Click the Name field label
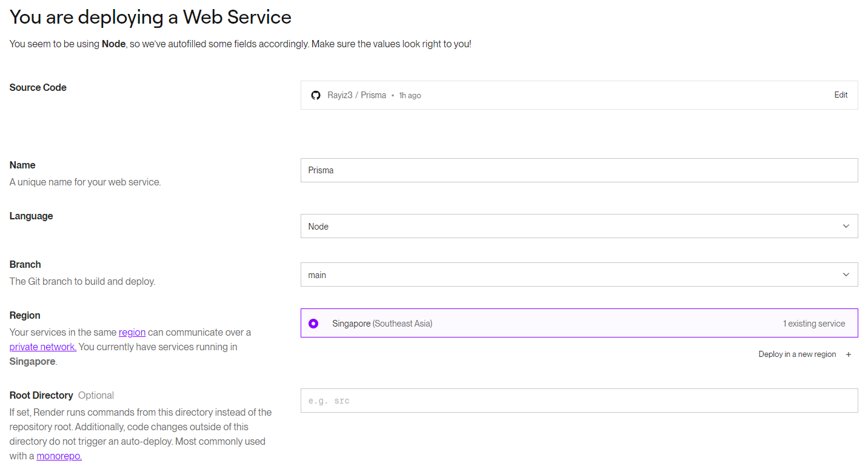The height and width of the screenshot is (469, 868). coord(22,165)
